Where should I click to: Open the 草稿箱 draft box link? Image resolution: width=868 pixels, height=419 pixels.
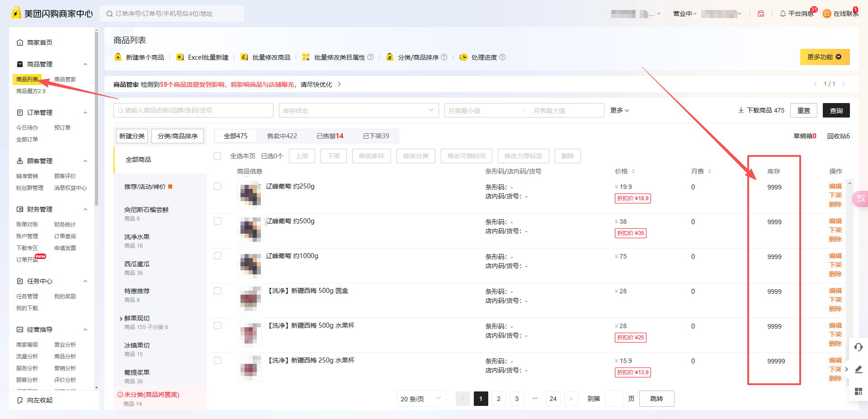804,136
